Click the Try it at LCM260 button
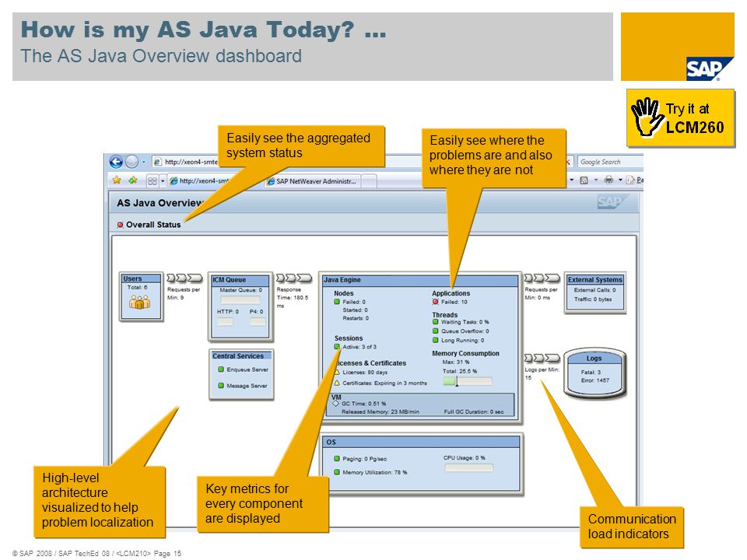 pos(681,118)
